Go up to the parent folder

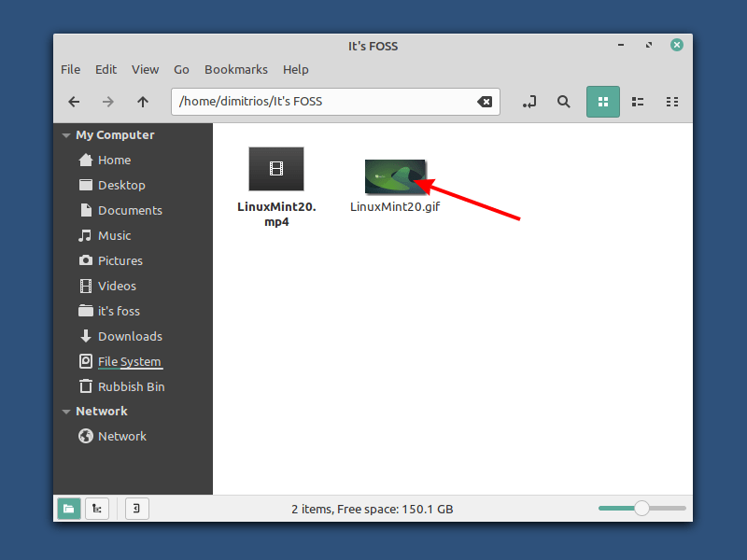tap(143, 102)
